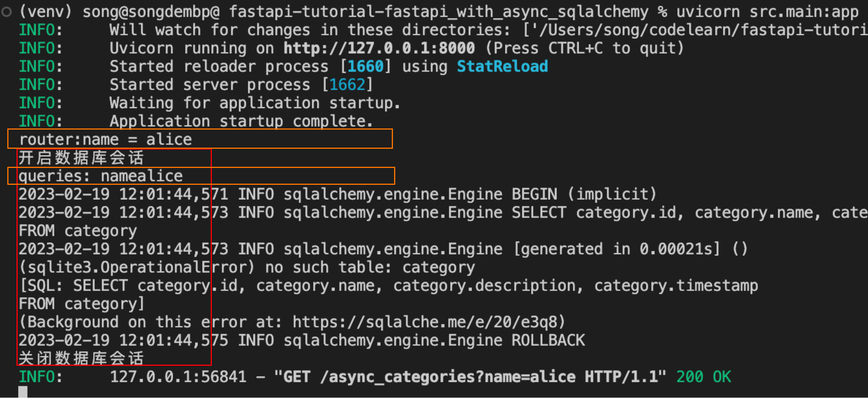Viewport: 868px width, 398px height.
Task: Click server process ID 1662
Action: point(347,85)
